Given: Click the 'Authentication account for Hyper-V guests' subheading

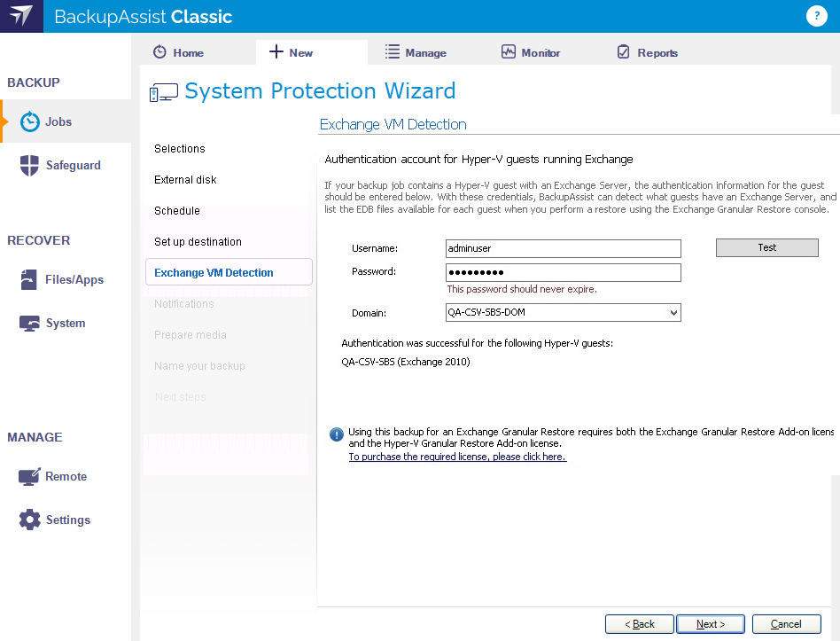Looking at the screenshot, I should (x=479, y=160).
